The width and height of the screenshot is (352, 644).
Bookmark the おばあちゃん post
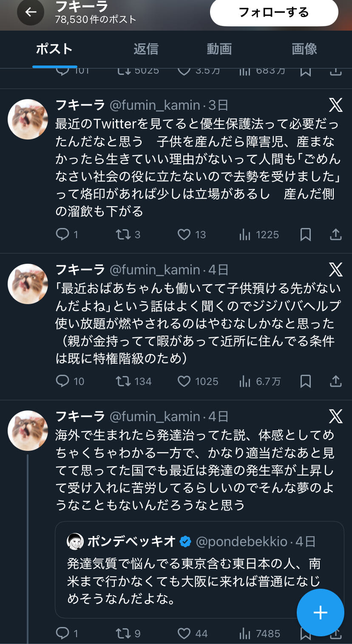tap(305, 381)
